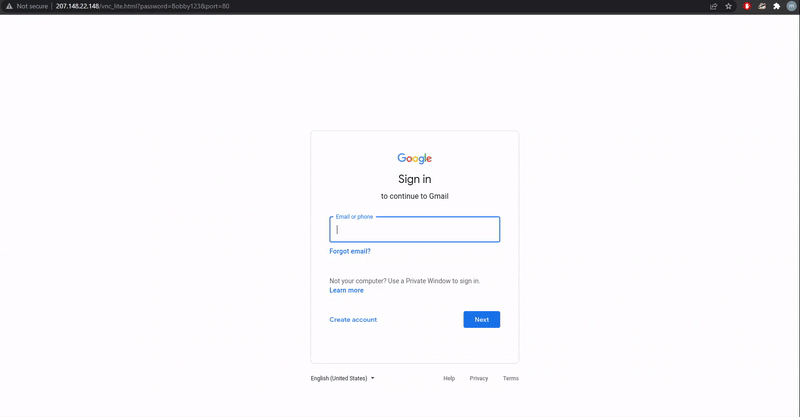Click the Not secure warning icon
This screenshot has width=800, height=417.
coord(9,6)
